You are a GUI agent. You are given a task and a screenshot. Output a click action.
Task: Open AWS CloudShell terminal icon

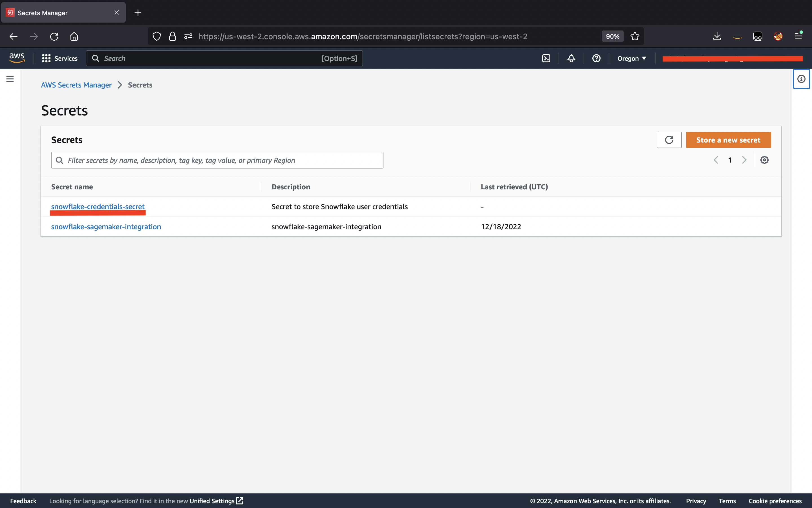[546, 58]
